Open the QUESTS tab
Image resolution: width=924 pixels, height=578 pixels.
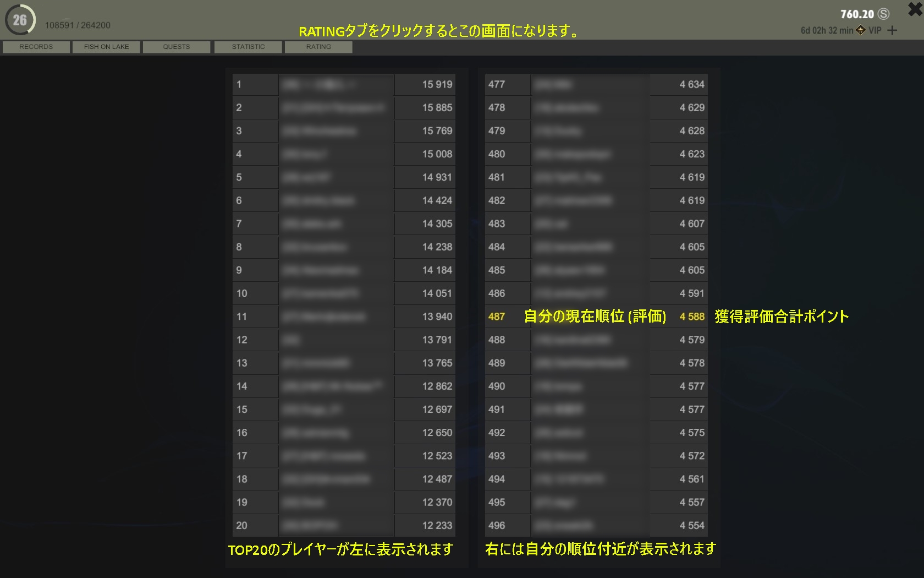[177, 47]
